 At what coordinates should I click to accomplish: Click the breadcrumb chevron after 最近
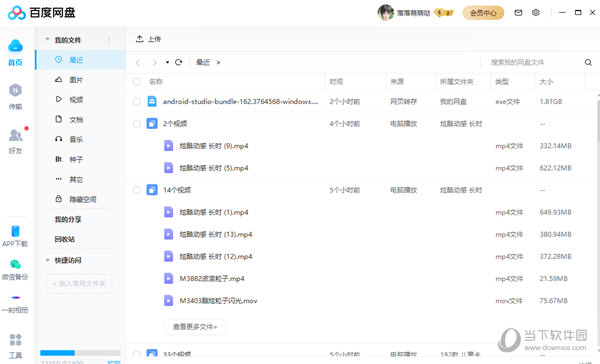(218, 62)
